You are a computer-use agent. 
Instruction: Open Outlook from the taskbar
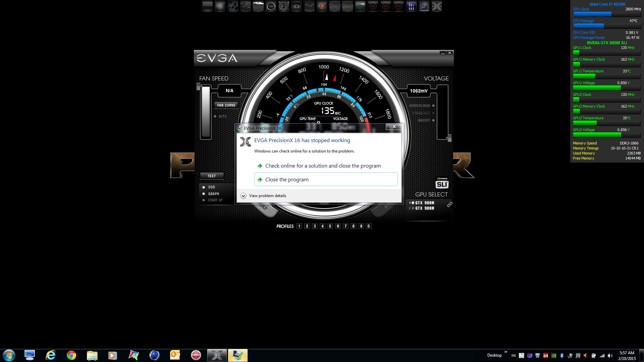tap(175, 355)
